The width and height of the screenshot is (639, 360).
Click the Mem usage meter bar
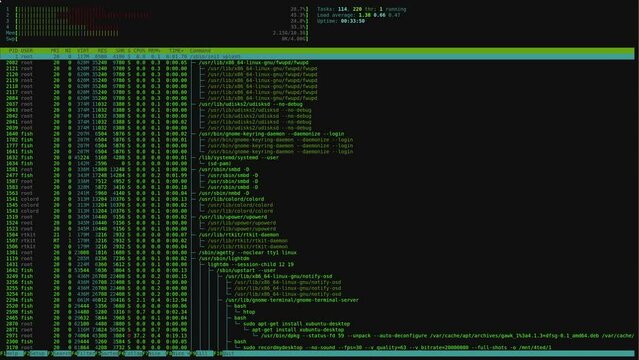click(x=157, y=33)
